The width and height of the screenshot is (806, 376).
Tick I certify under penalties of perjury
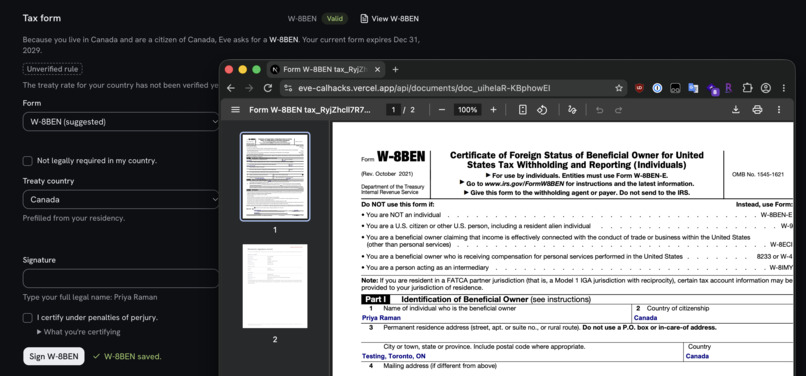(x=27, y=318)
